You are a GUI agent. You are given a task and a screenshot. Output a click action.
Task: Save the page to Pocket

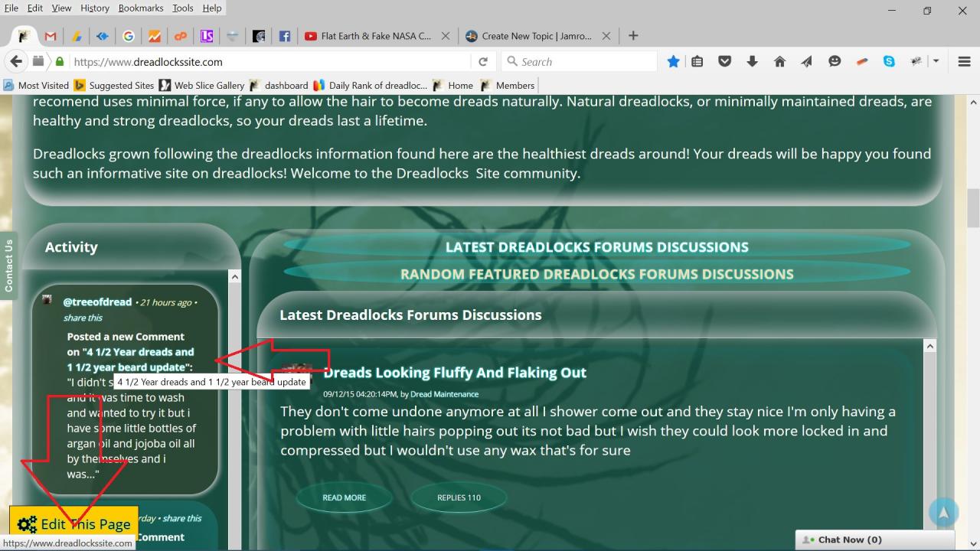724,62
